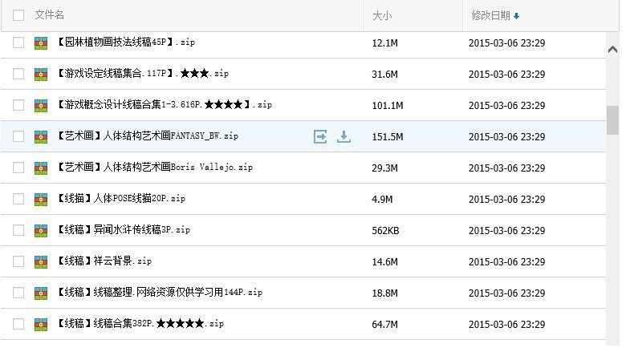This screenshot has width=626, height=364.
Task: Open 【线稿】异闻水浒传线稿3P.zip
Action: 124,229
